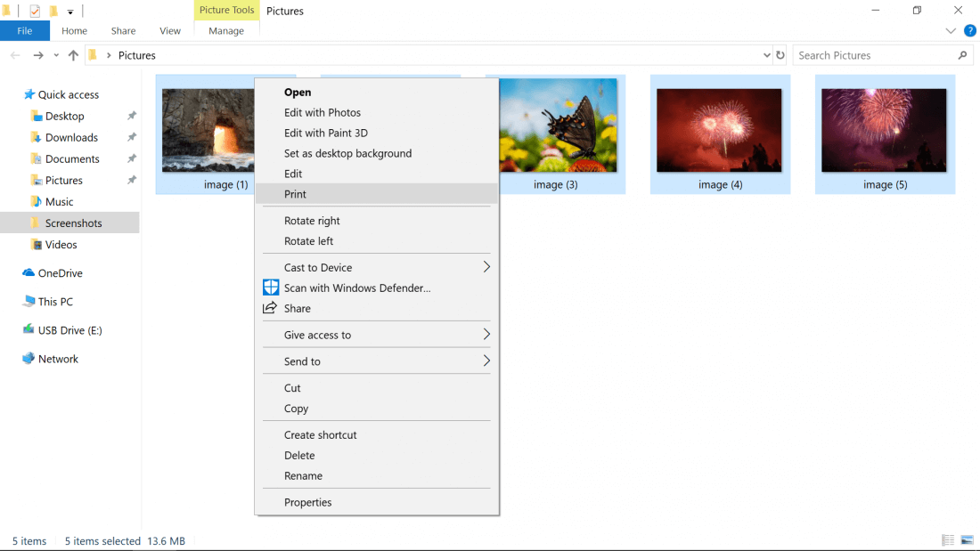Screen dimensions: 980x551
Task: Click the Windows Defender shield icon
Action: pyautogui.click(x=271, y=288)
